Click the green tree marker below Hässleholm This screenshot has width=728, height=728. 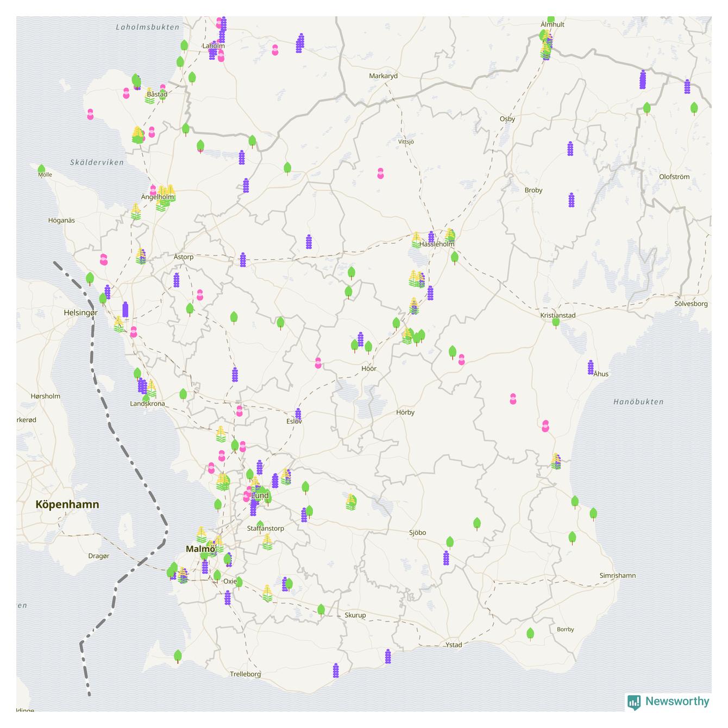[455, 258]
